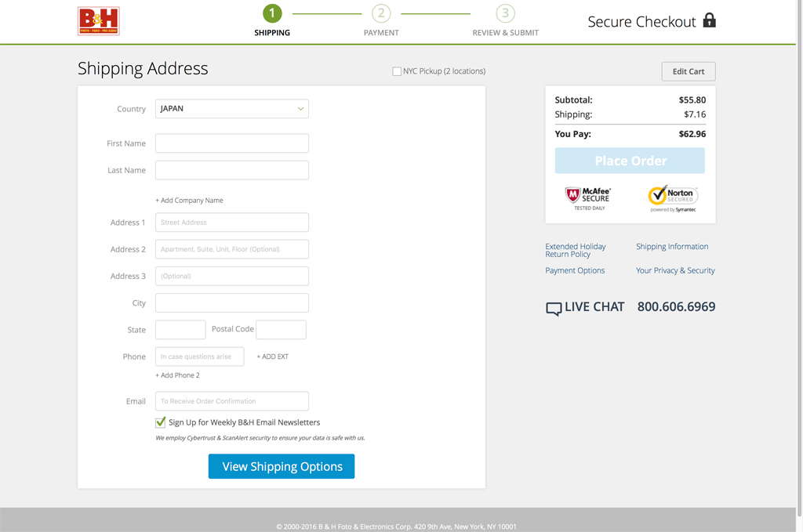The height and width of the screenshot is (532, 803).
Task: Click step 2 Payment circle
Action: click(x=381, y=13)
